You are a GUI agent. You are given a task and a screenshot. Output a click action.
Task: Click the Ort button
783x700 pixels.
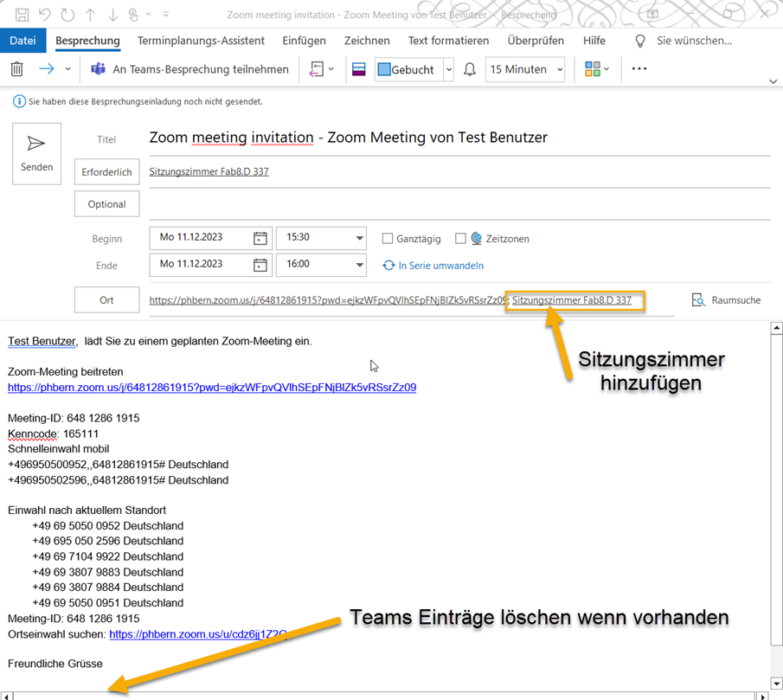tap(107, 300)
